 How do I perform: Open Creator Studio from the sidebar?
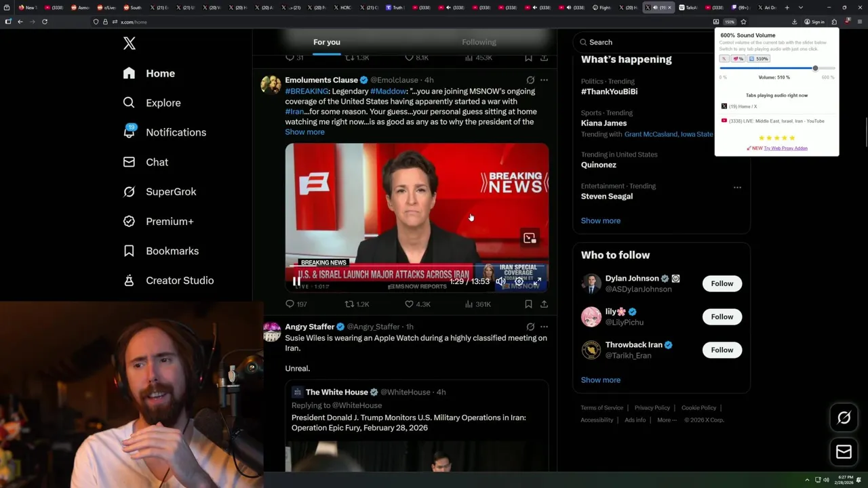(x=168, y=281)
